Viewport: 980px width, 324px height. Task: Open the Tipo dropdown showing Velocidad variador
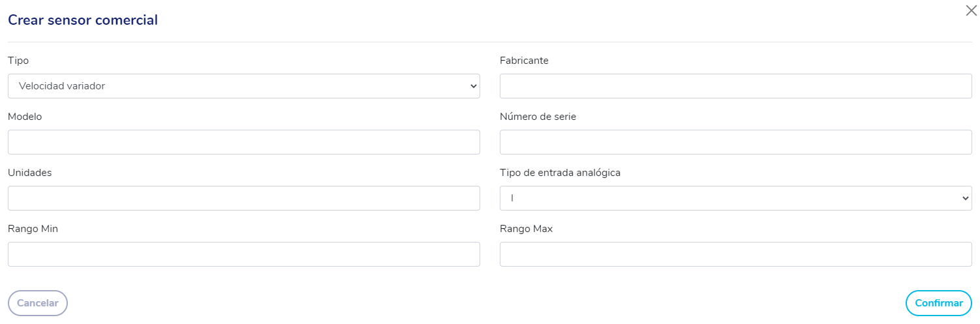click(243, 86)
